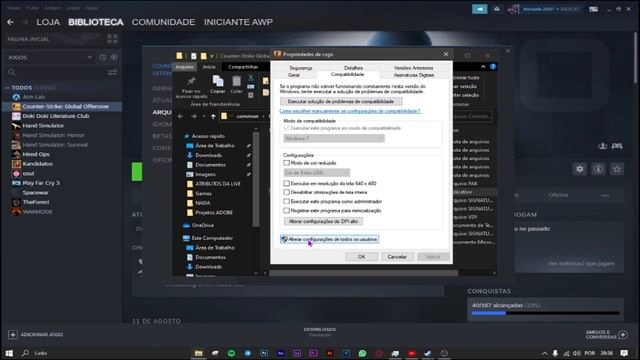This screenshot has height=360, width=640.
Task: Open the BIBLIOTECA section in Steam
Action: pyautogui.click(x=96, y=22)
